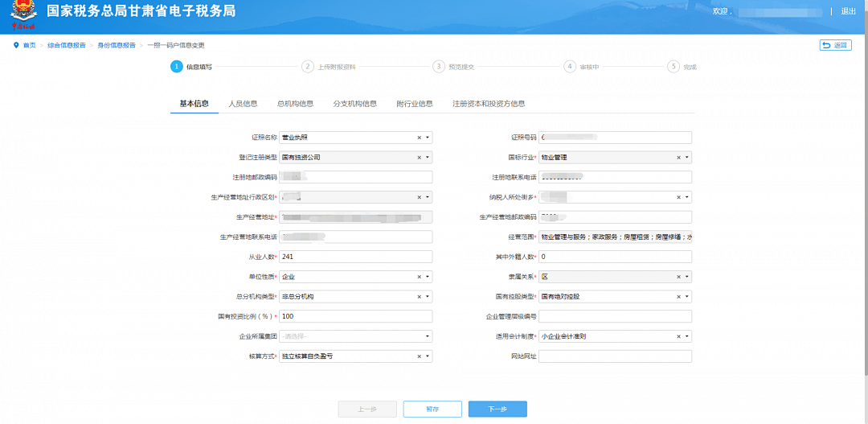This screenshot has width=868, height=424.
Task: Click the 返回 button at top right
Action: 835,45
